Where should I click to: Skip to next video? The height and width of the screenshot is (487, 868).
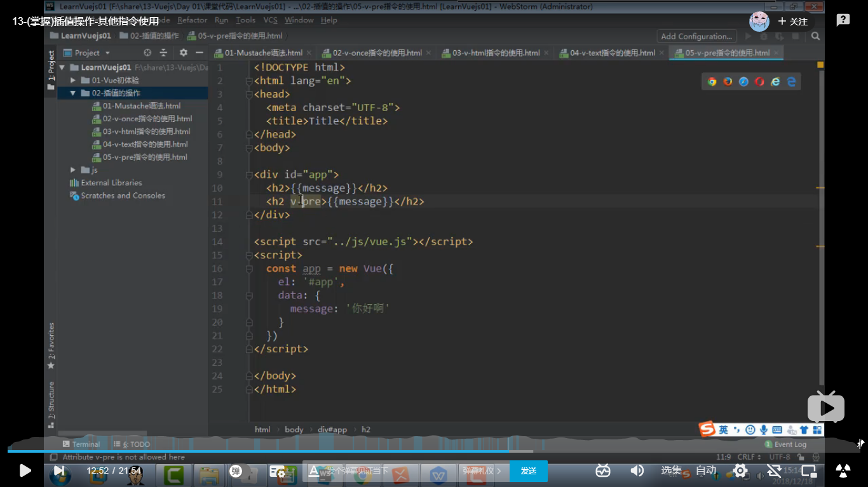point(59,470)
